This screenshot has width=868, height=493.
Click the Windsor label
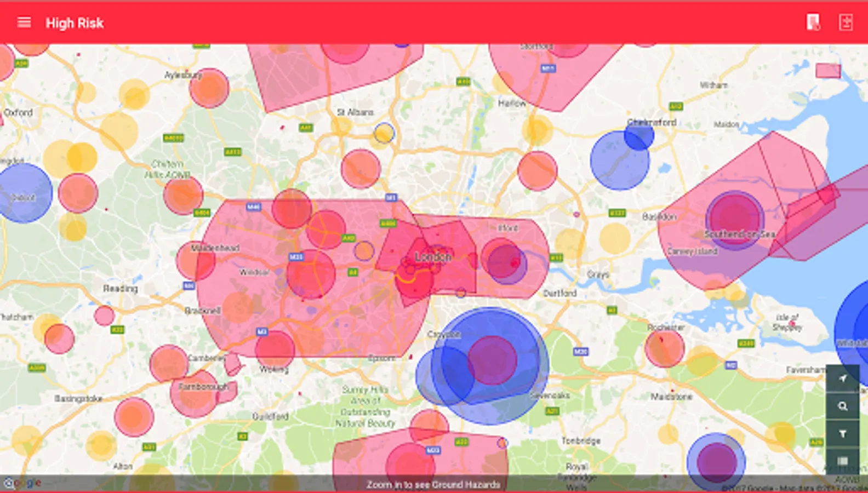pyautogui.click(x=254, y=272)
